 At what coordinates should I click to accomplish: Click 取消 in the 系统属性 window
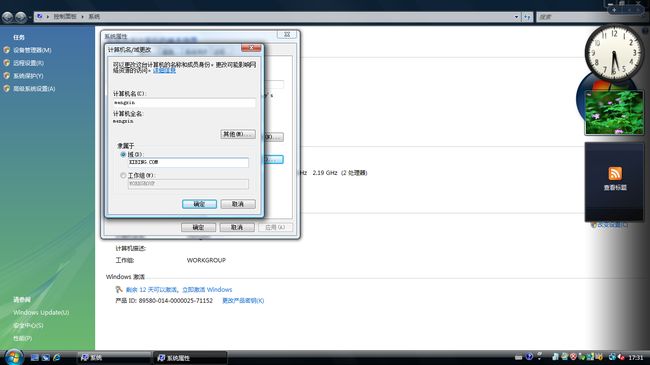237,227
